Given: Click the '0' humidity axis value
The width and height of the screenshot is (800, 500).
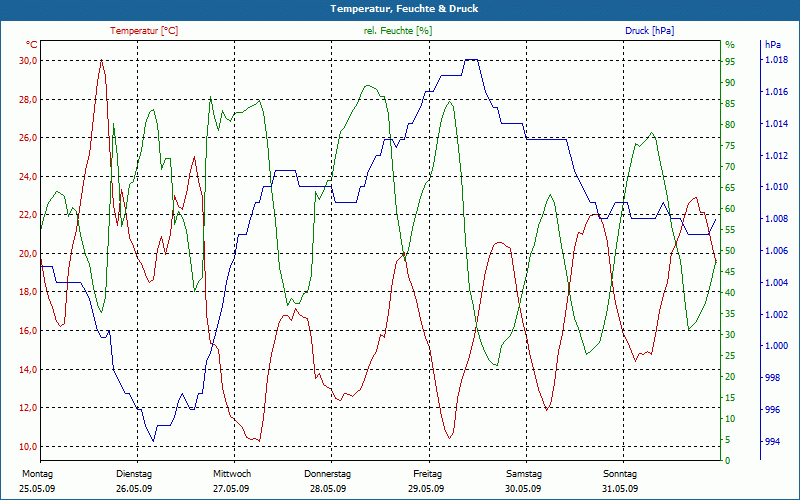Looking at the screenshot, I should coord(728,461).
